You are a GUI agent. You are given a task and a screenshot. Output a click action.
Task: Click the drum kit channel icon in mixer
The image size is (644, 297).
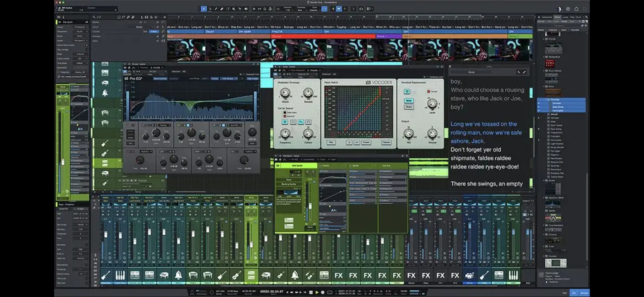(470, 275)
